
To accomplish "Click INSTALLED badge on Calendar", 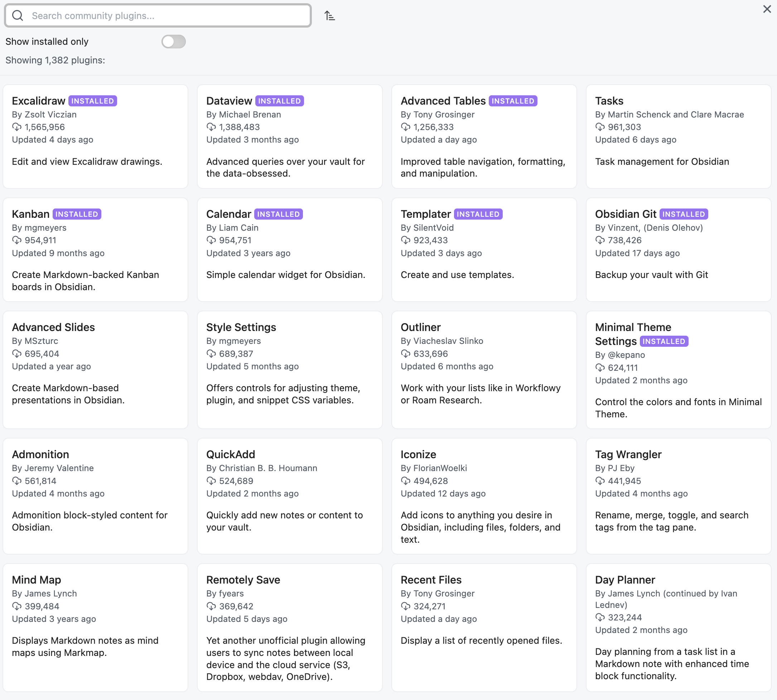I will pyautogui.click(x=278, y=214).
